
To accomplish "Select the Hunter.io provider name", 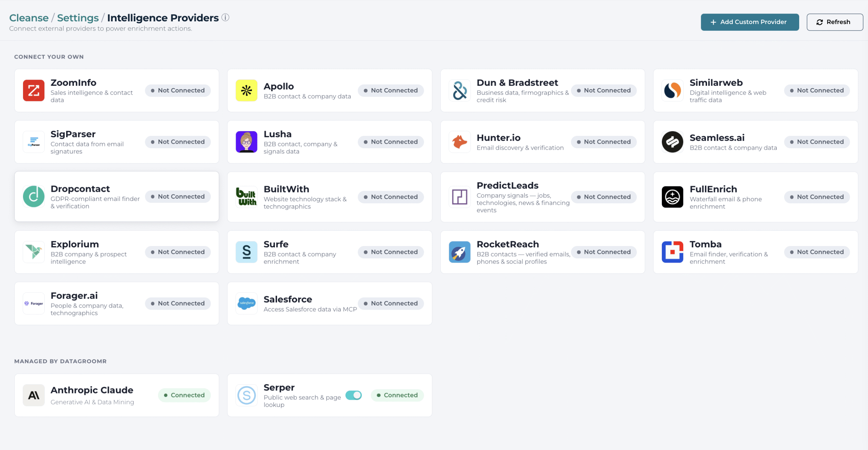I will 498,138.
